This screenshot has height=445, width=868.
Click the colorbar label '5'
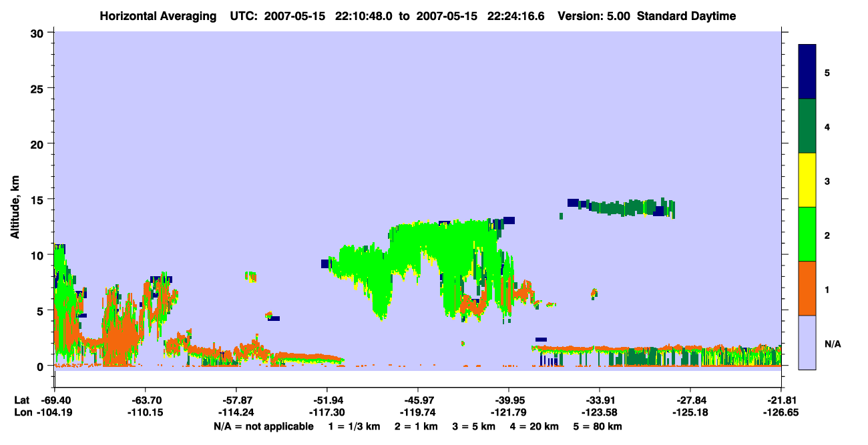(827, 73)
